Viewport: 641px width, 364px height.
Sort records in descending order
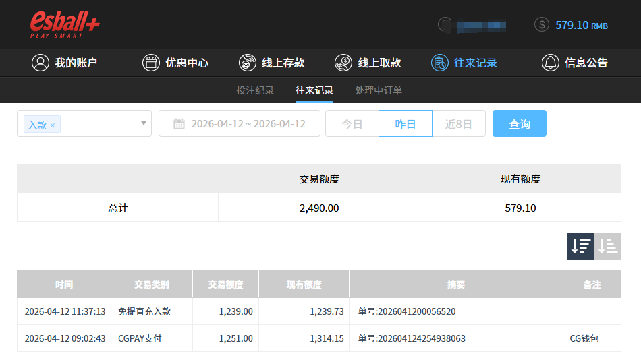[580, 246]
